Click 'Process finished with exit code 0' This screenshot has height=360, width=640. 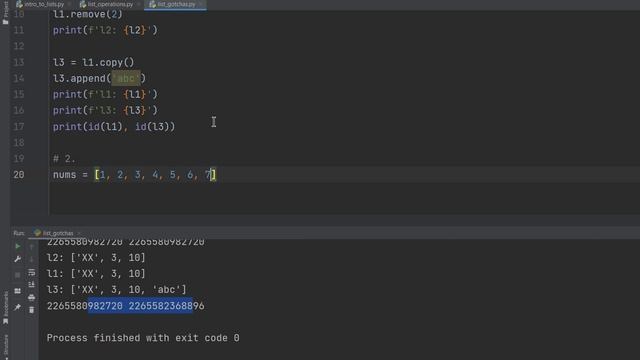click(143, 338)
